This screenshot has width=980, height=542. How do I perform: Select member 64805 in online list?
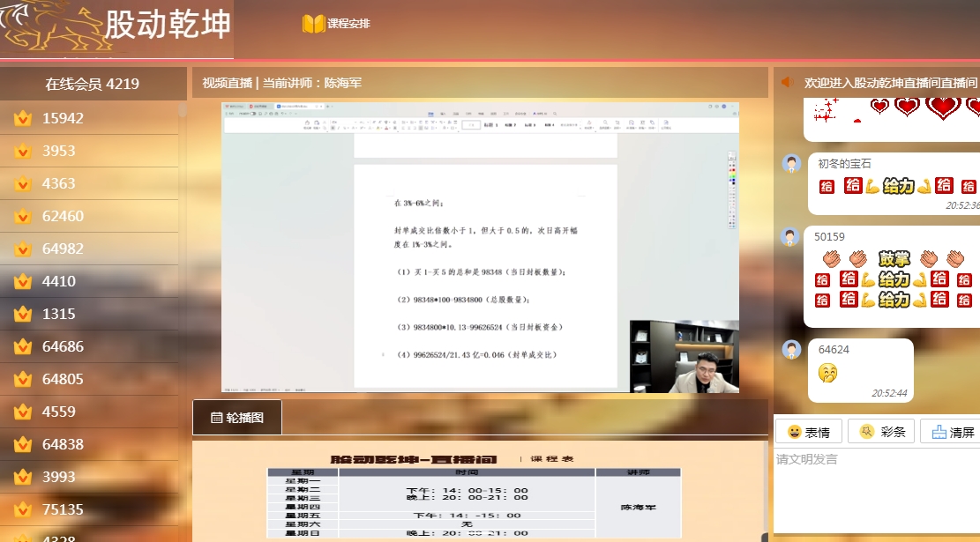(89, 378)
